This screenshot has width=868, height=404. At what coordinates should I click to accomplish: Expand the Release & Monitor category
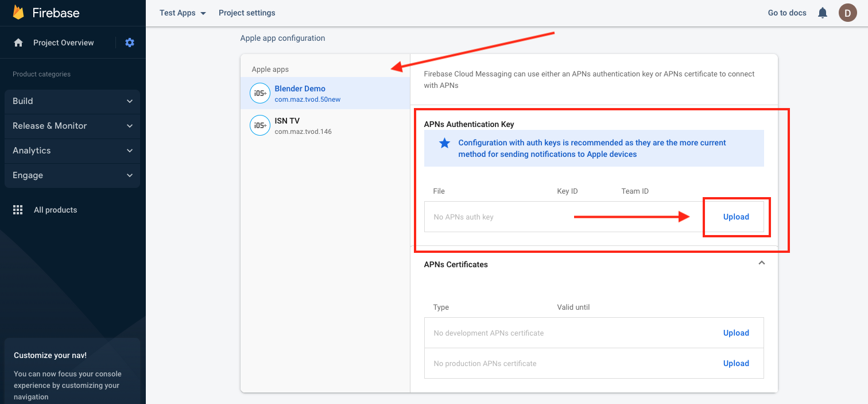click(72, 126)
